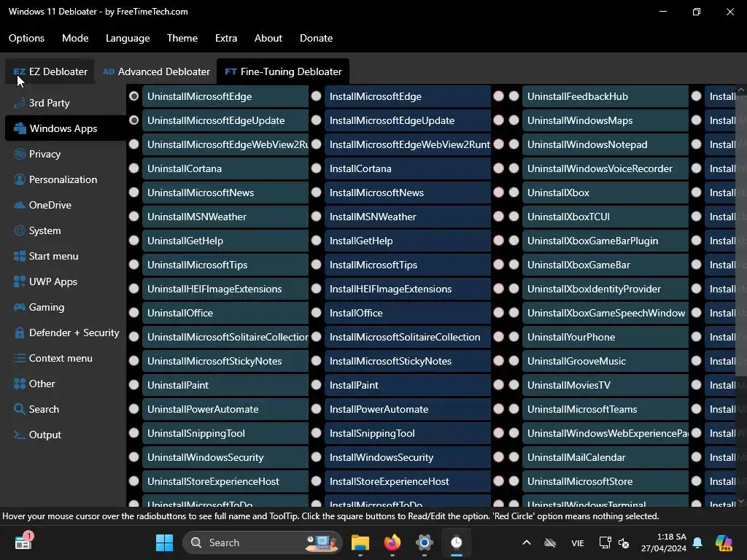747x560 pixels.
Task: Select radio button for UninstallYourPhone
Action: pyautogui.click(x=514, y=337)
